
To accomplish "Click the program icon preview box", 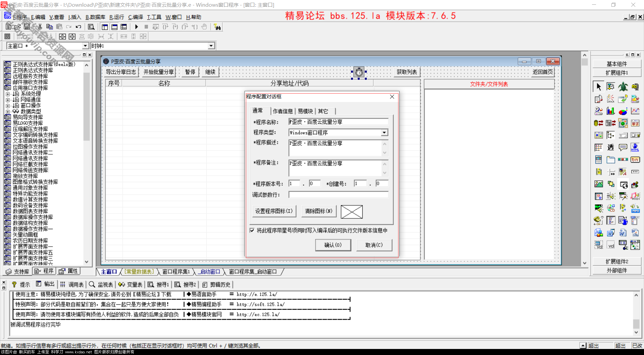I will (x=352, y=212).
